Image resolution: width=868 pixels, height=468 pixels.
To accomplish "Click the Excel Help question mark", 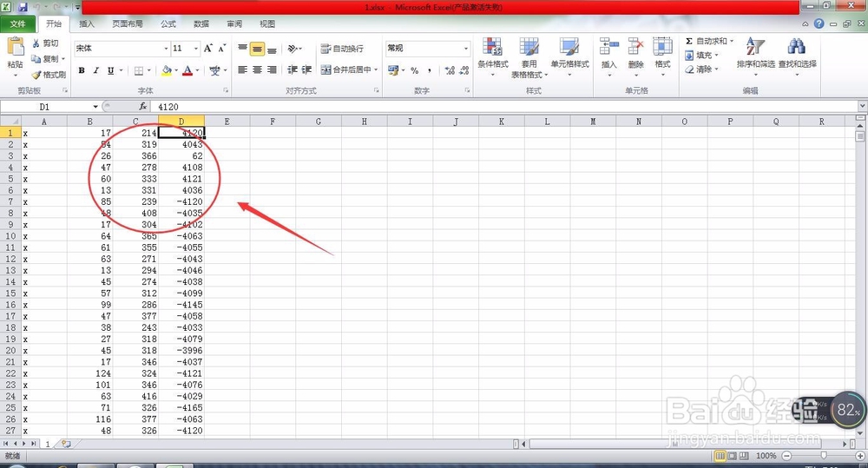I will (819, 23).
